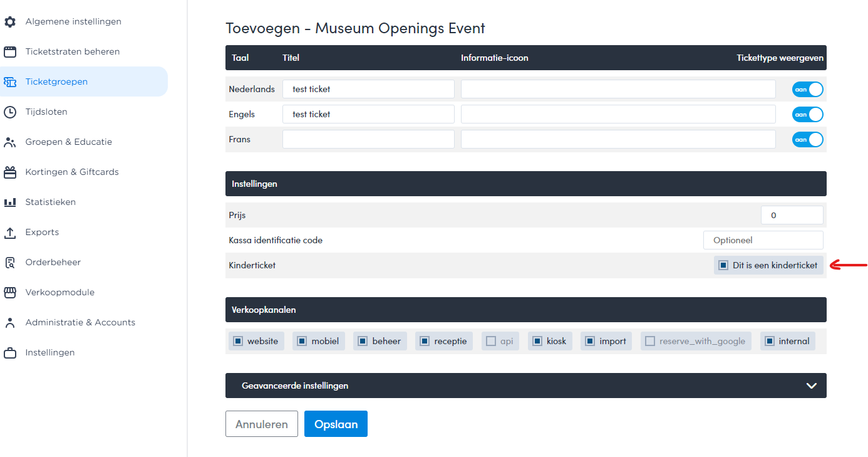868x457 pixels.
Task: Click the Opslaan button
Action: point(336,424)
